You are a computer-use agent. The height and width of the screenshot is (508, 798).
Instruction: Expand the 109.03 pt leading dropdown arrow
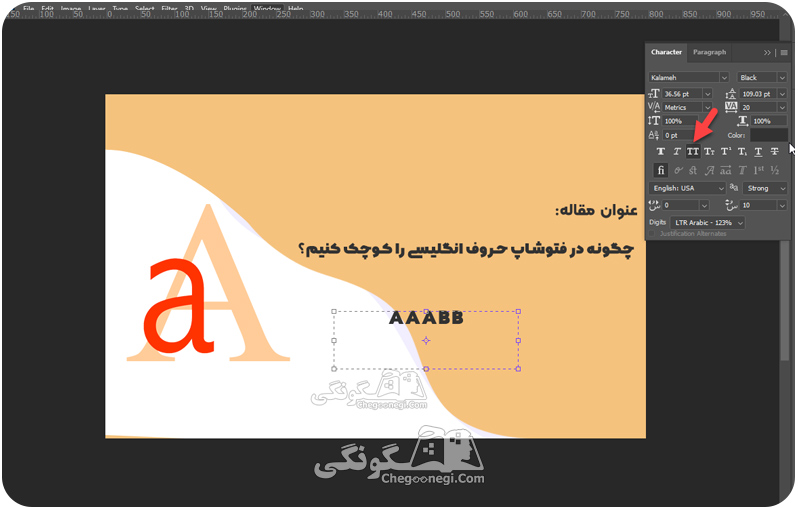point(782,94)
